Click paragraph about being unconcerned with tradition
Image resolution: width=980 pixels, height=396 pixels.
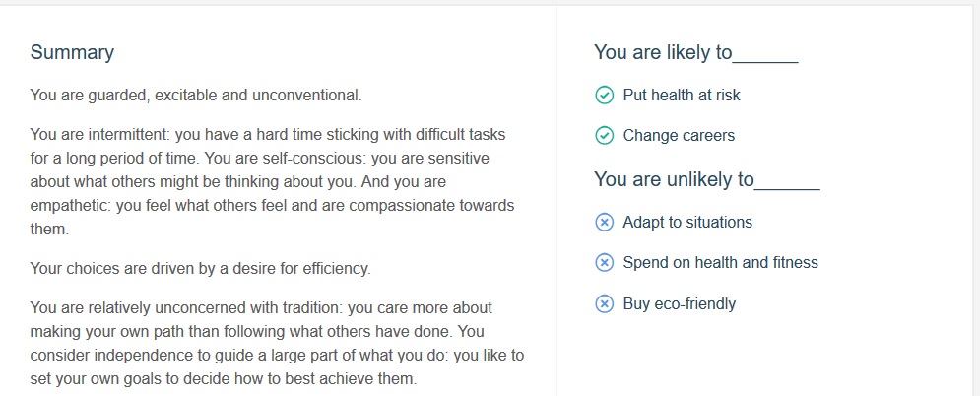point(277,342)
